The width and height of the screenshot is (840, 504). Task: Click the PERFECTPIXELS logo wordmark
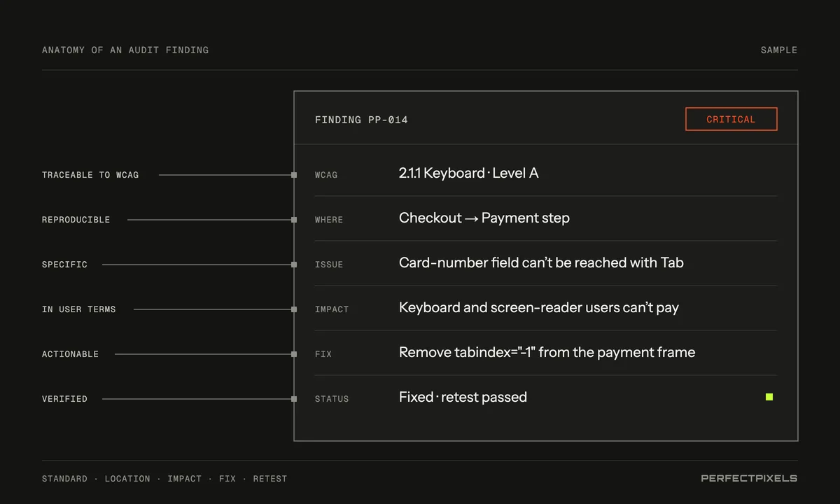point(749,478)
